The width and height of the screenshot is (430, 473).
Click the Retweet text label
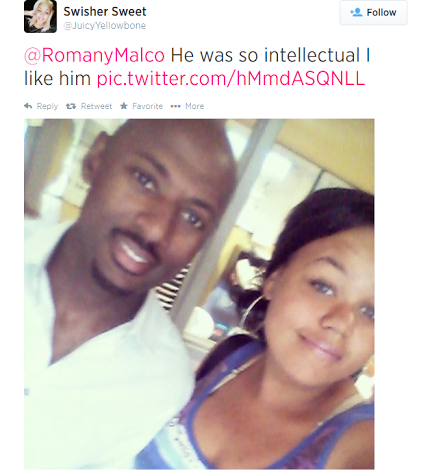click(x=96, y=106)
